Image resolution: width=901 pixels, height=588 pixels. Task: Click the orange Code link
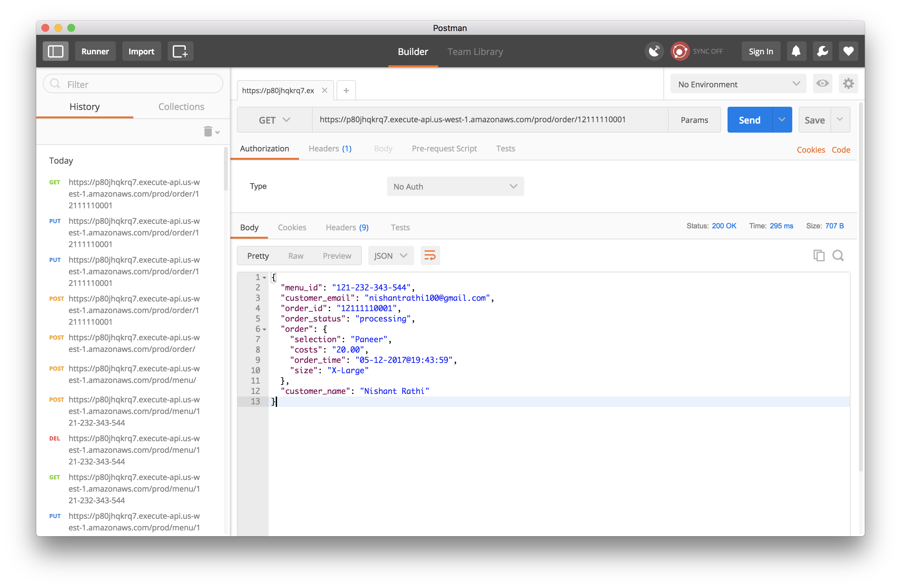coord(840,150)
